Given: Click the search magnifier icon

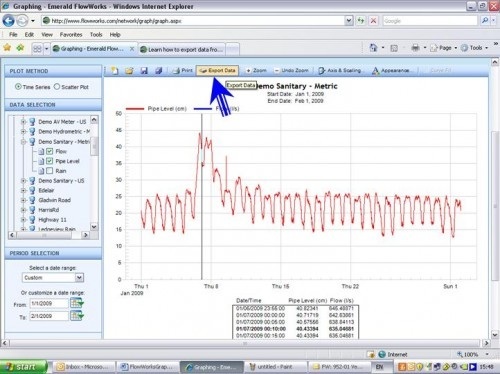Looking at the screenshot, I should click(x=485, y=21).
